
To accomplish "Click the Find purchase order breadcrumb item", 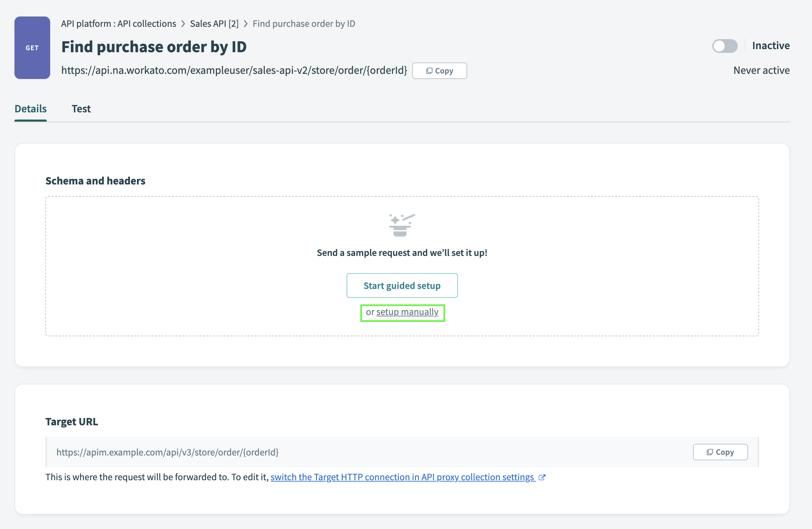I will [304, 24].
